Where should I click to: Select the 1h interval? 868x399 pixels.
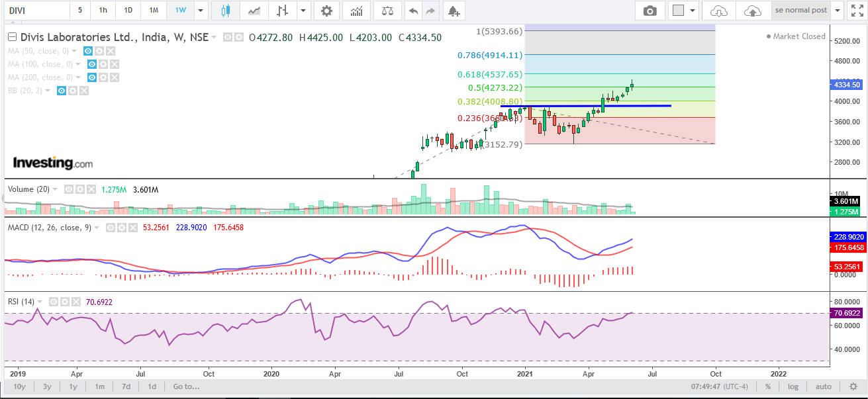click(103, 11)
